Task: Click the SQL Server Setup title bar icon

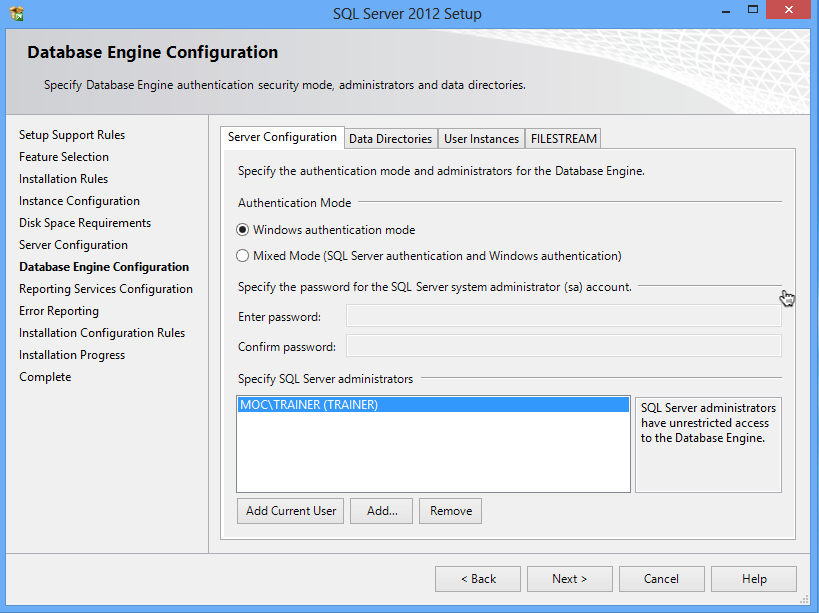Action: point(15,14)
